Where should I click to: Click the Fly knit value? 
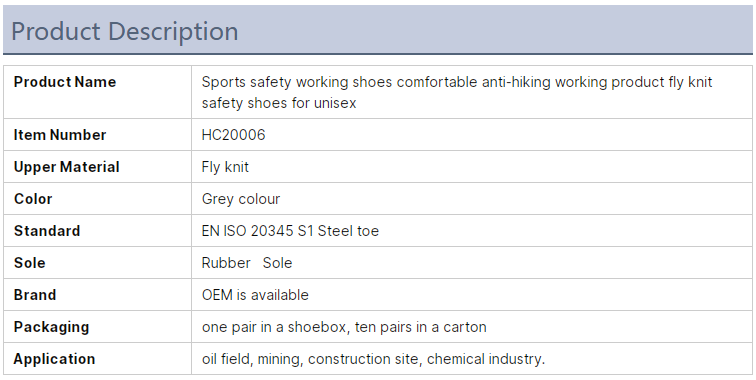tap(225, 167)
